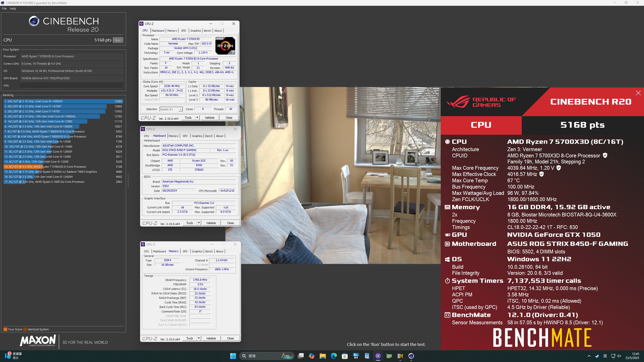Select ranking row AMD Ryzen 5 1600 Six-Core
This screenshot has width=644, height=362.
tap(63, 182)
